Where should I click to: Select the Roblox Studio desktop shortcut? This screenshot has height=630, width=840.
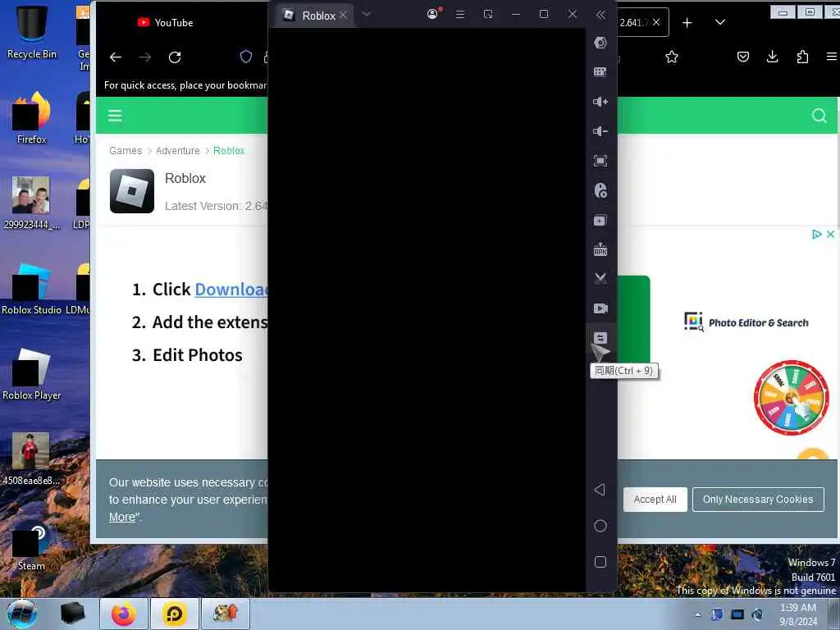[x=32, y=289]
